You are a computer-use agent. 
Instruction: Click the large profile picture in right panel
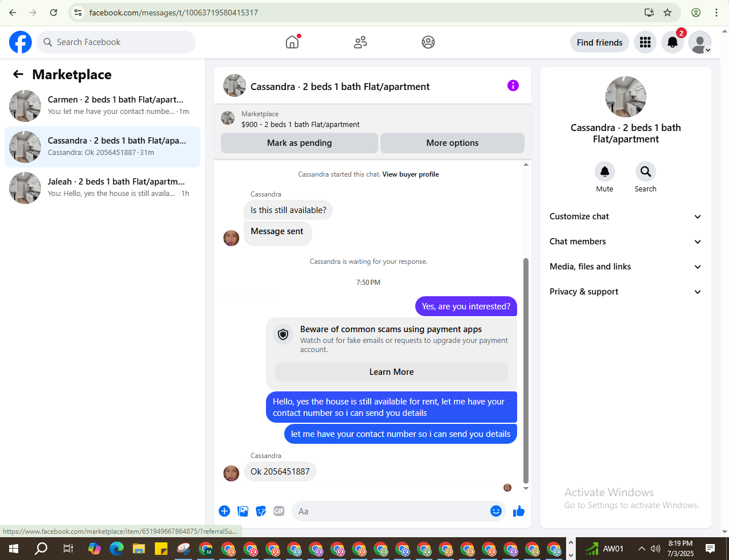pyautogui.click(x=626, y=97)
